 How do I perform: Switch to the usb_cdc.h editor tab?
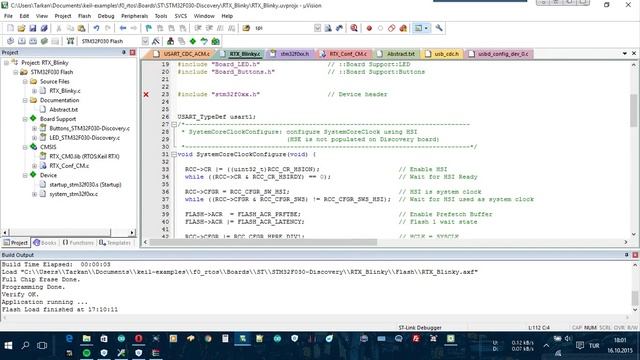(x=442, y=54)
